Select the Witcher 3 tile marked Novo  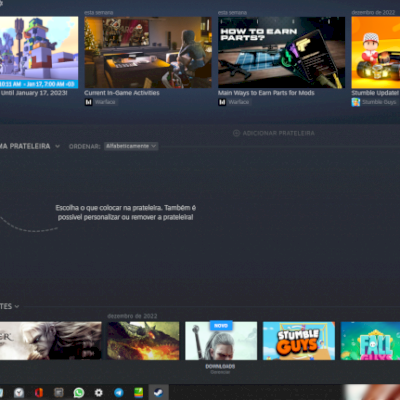pos(221,341)
